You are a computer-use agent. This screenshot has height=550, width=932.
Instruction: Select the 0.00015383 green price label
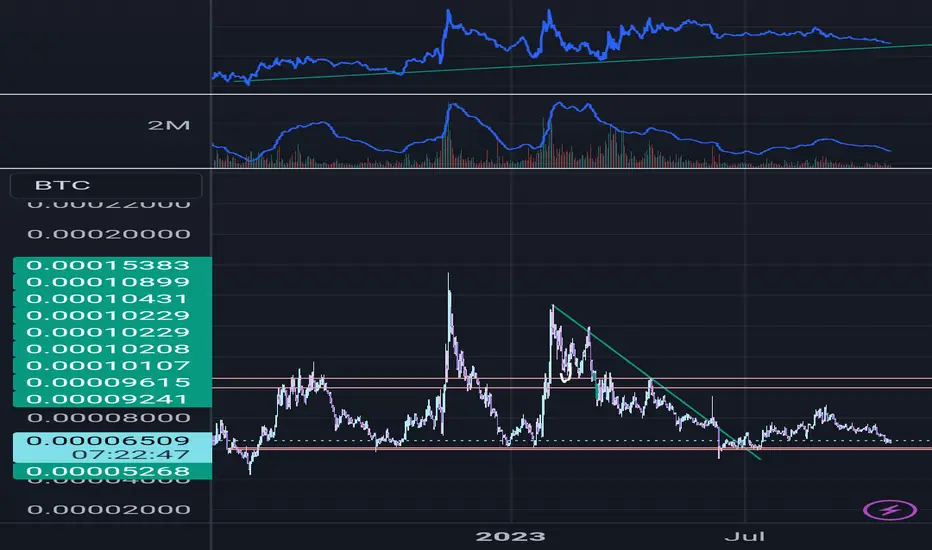pos(112,265)
